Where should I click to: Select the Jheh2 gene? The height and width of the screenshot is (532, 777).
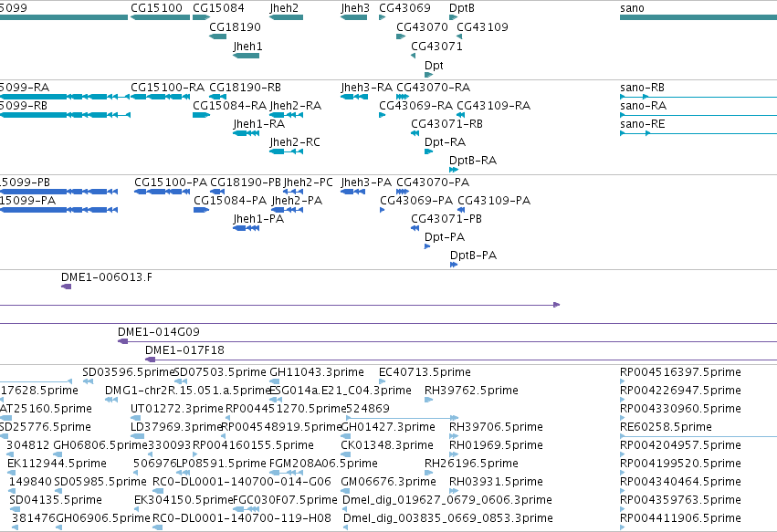pos(286,17)
